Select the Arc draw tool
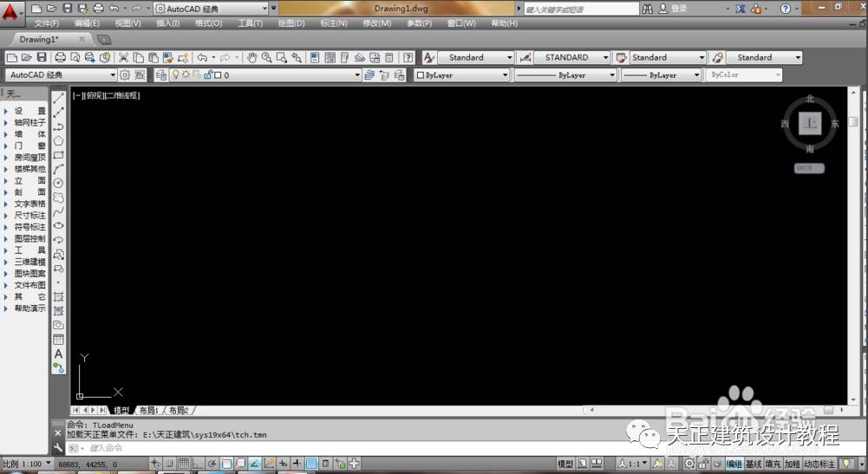Viewport: 868px width, 474px height. click(x=59, y=169)
